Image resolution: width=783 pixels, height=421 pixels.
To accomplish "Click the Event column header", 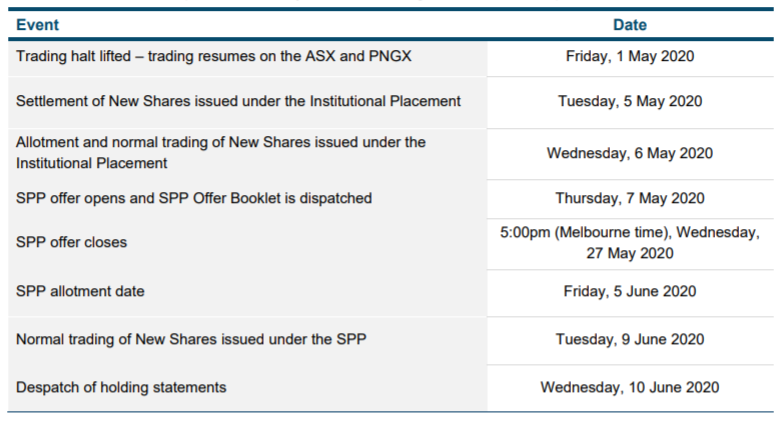I will pos(37,25).
